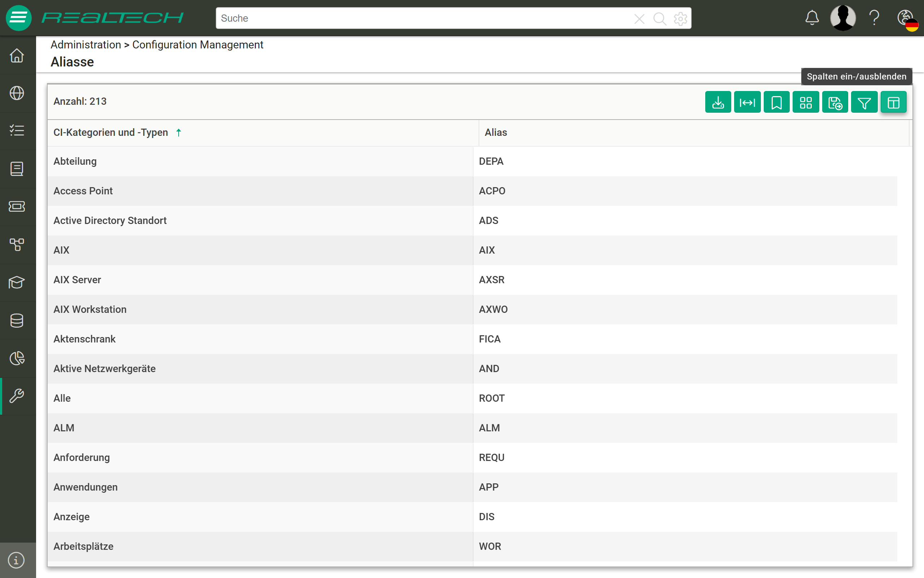Click Spalten ein-/ausblenden columns button
Viewport: 924px width, 578px height.
click(893, 102)
